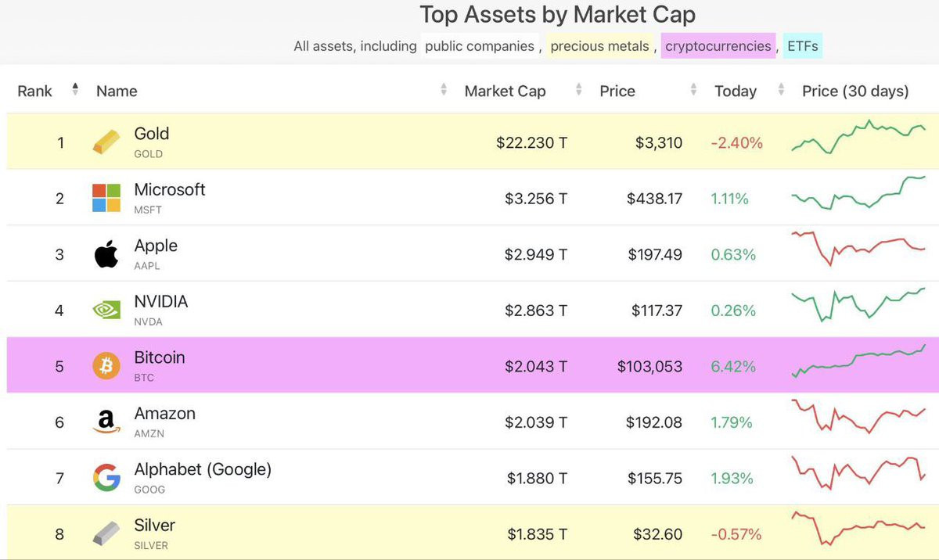
Task: Click the Silver bar icon
Action: 106,534
